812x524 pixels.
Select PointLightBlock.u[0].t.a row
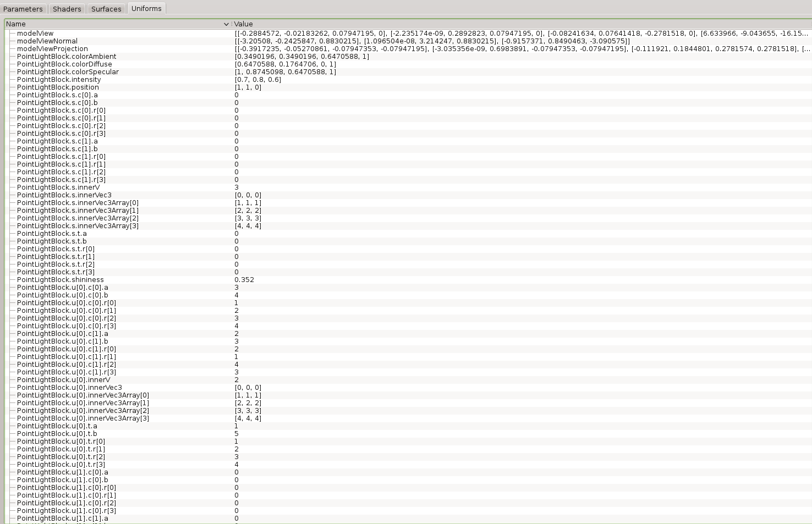tap(408, 426)
